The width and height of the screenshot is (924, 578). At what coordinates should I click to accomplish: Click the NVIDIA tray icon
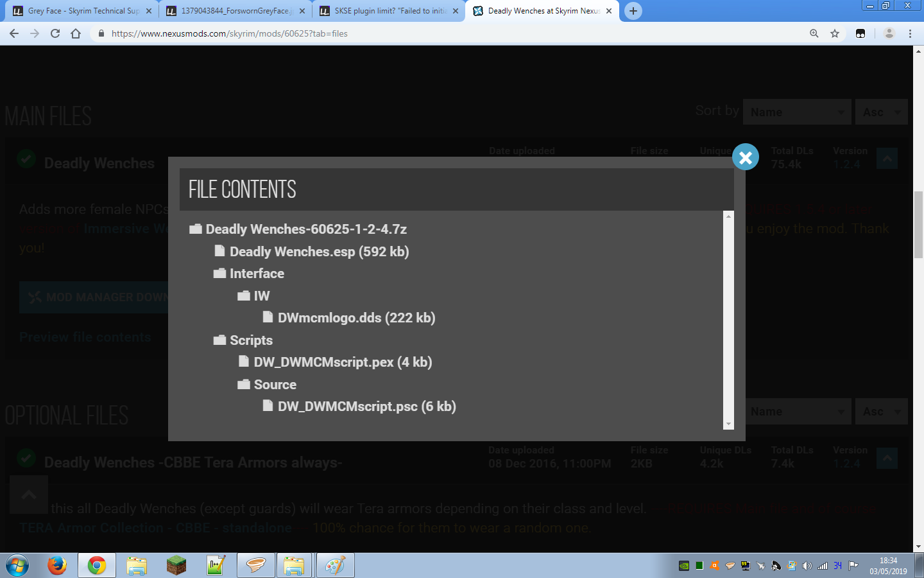(x=684, y=566)
